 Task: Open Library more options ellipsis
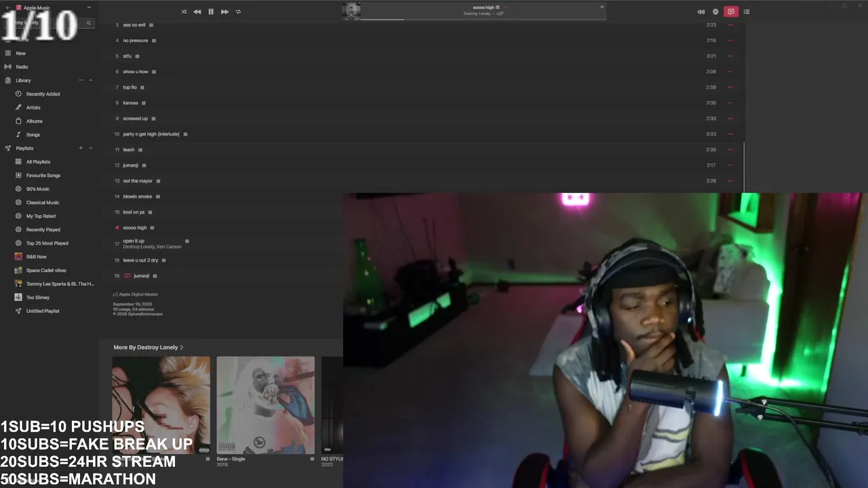81,80
